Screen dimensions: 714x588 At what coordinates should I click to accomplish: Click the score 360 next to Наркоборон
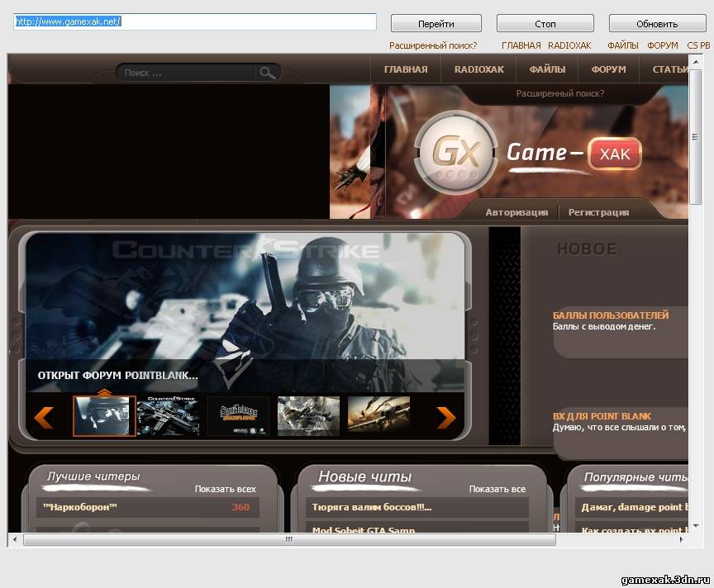pos(240,507)
